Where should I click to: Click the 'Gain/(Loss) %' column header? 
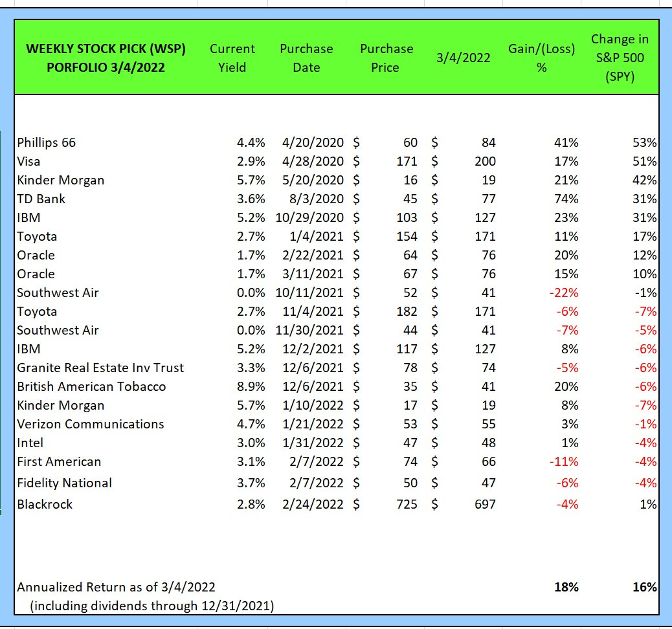[542, 58]
